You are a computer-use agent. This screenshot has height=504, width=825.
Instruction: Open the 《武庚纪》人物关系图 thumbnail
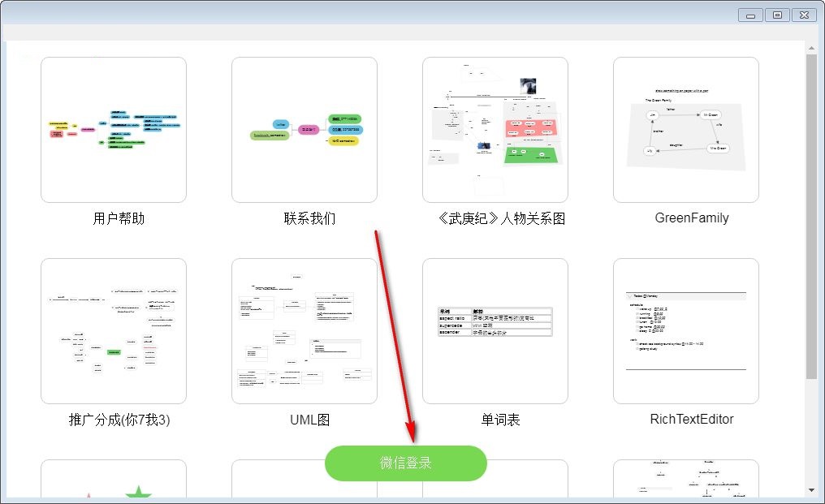coord(495,129)
